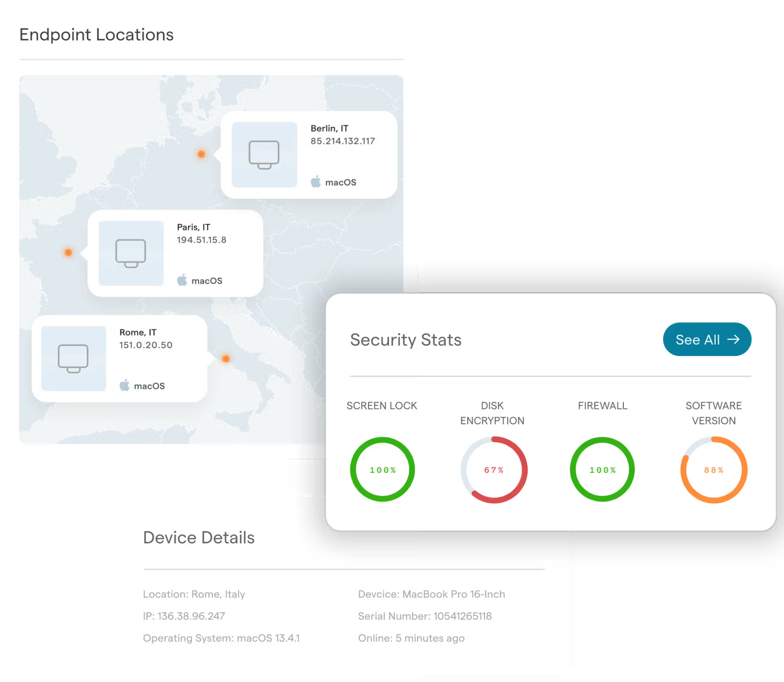Click the Paris IP address 194.51.15.8
This screenshot has width=784, height=682.
[201, 240]
